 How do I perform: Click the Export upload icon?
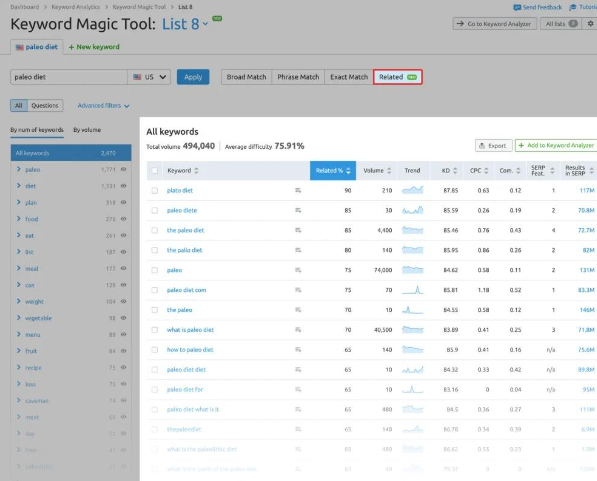point(482,145)
